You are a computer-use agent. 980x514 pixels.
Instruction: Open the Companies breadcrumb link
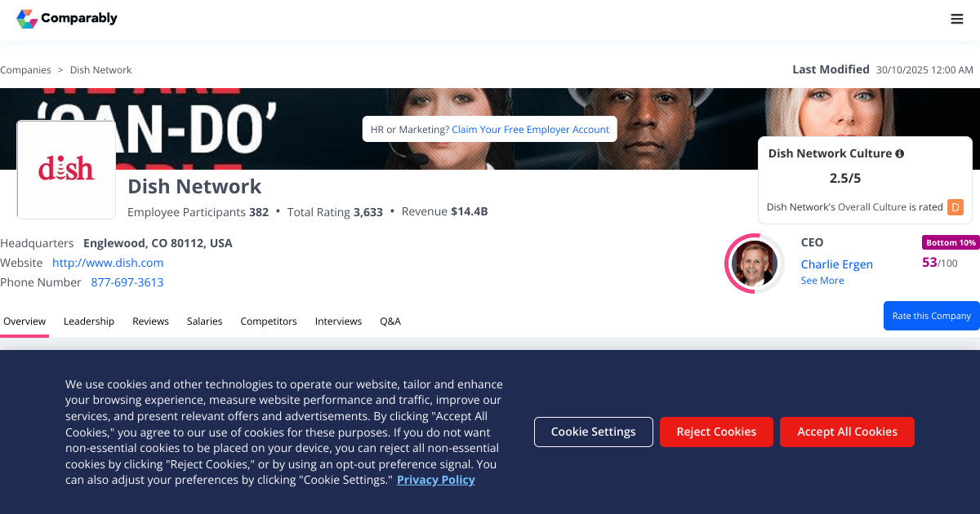pos(25,70)
